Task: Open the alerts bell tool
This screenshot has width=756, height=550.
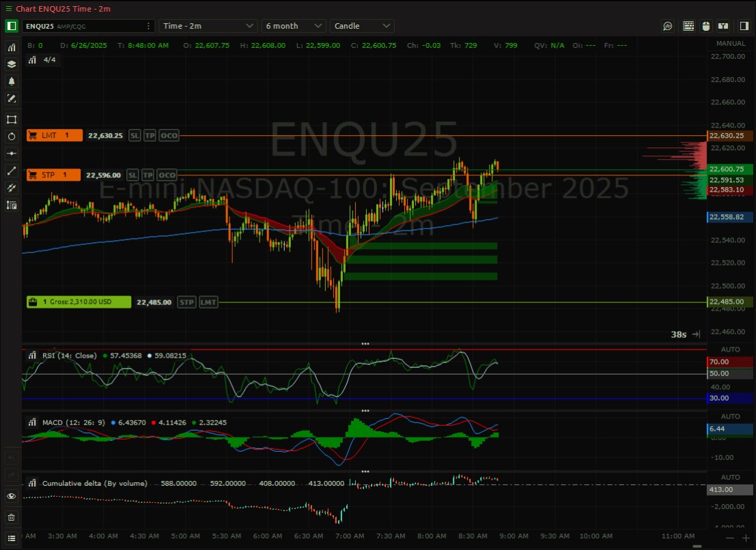Action: pos(12,81)
